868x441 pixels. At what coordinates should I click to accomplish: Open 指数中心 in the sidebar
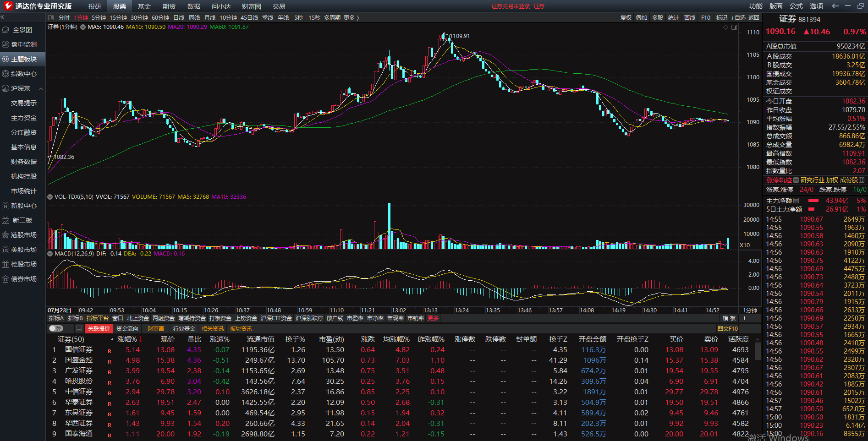[23, 74]
